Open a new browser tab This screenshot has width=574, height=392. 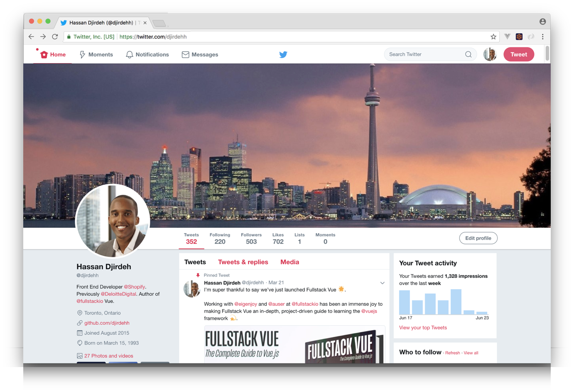coord(160,23)
